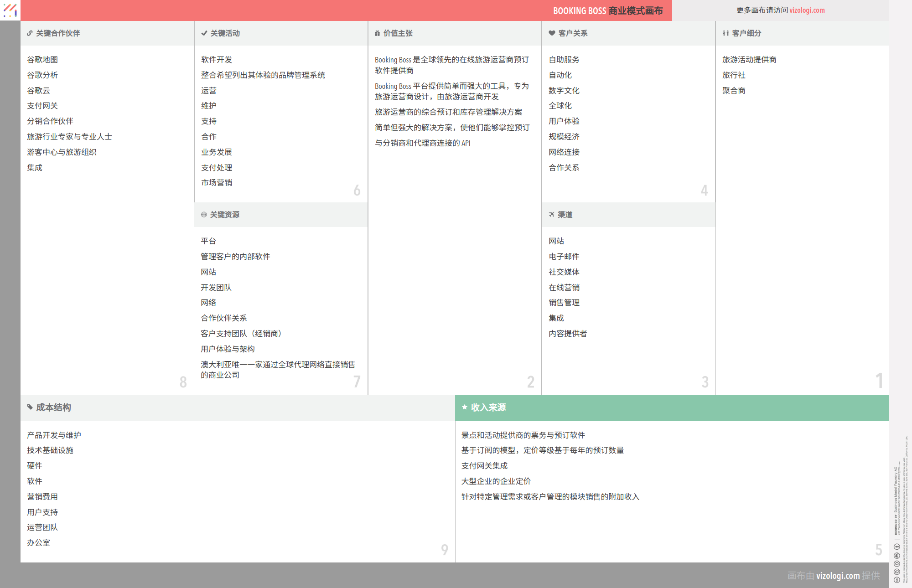Image resolution: width=912 pixels, height=588 pixels.
Task: Click the link icon beside 关键合作伙伴 header
Action: click(x=30, y=33)
